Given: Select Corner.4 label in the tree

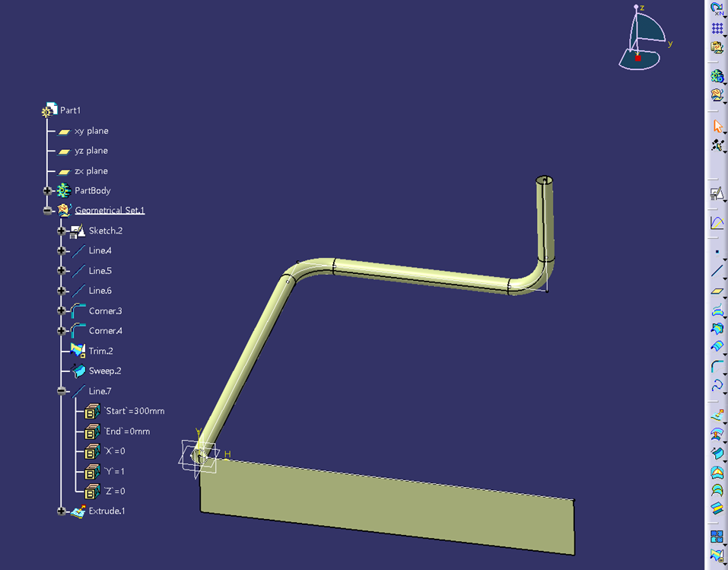Looking at the screenshot, I should point(106,331).
